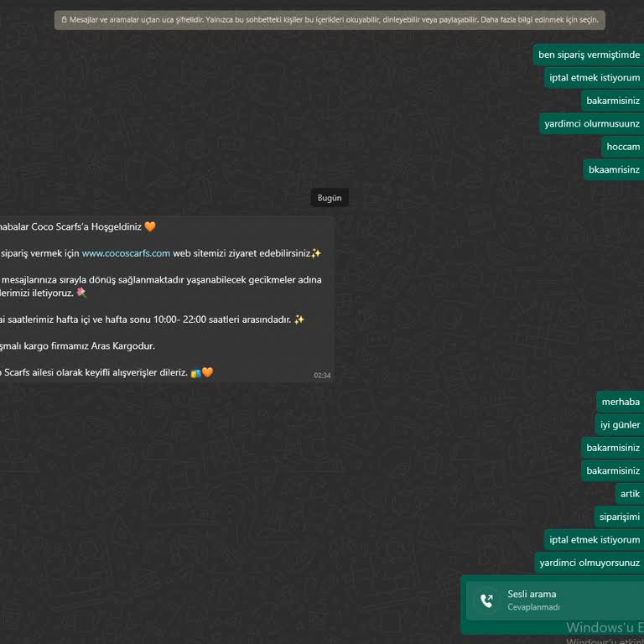This screenshot has height=644, width=644.
Task: Select the 'ben sipariş vermiştimde' message
Action: tap(589, 55)
